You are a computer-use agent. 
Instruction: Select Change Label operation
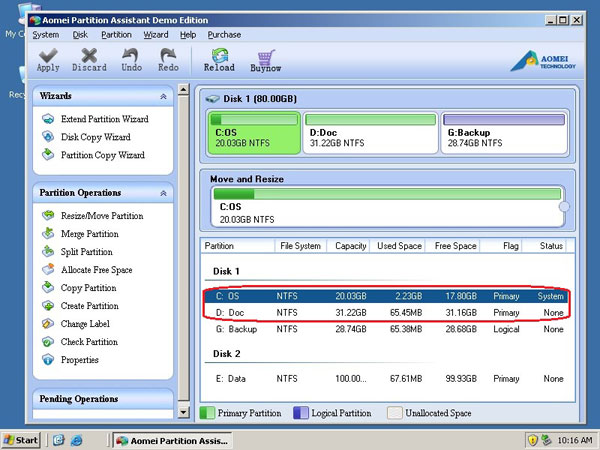click(x=85, y=324)
